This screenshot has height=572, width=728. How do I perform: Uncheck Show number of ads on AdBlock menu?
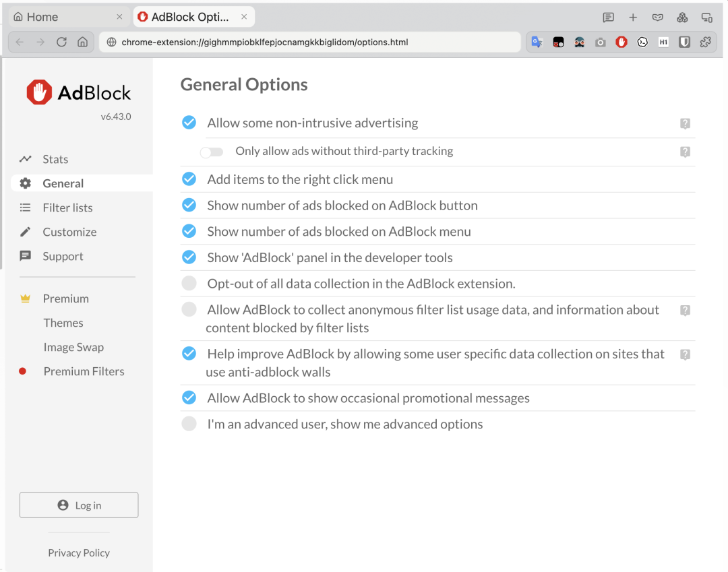click(x=189, y=230)
